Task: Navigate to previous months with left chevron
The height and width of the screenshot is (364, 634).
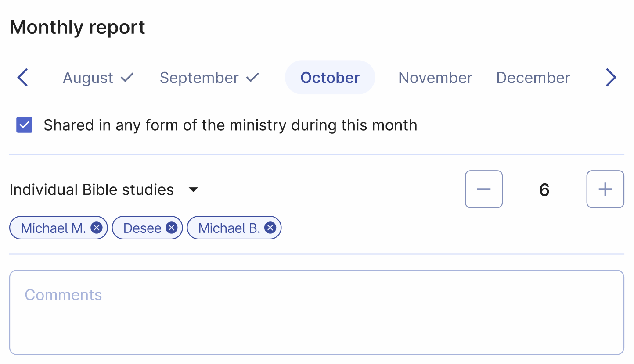Action: (22, 77)
